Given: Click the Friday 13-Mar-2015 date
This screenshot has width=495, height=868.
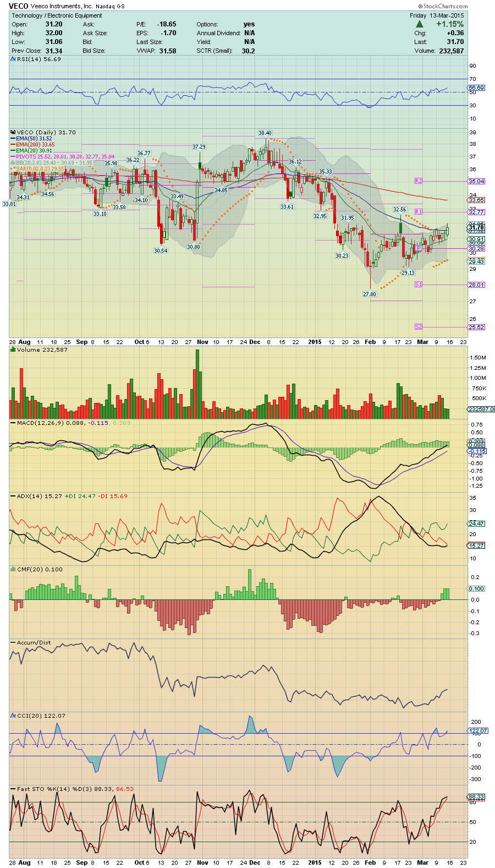Looking at the screenshot, I should click(x=437, y=15).
